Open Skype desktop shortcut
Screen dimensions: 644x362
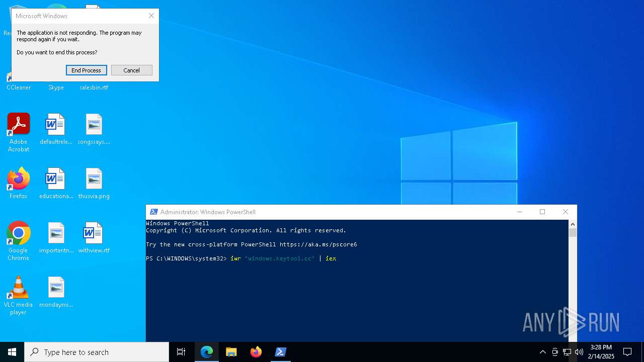[x=56, y=87]
